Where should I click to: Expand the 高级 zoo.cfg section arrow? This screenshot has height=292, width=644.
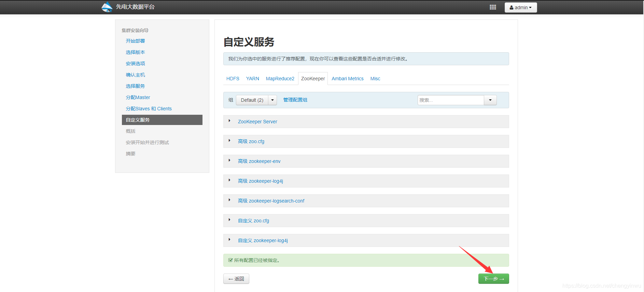(x=229, y=141)
